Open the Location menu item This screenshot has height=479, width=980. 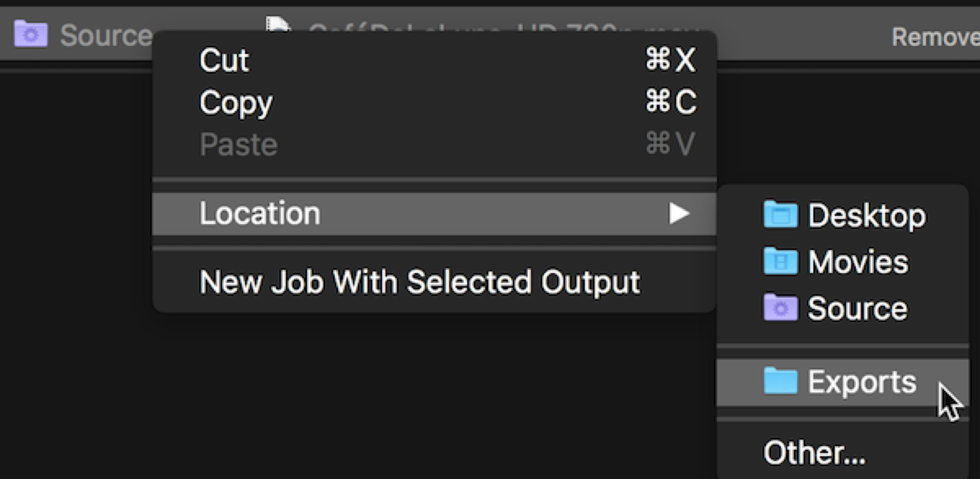[x=260, y=213]
